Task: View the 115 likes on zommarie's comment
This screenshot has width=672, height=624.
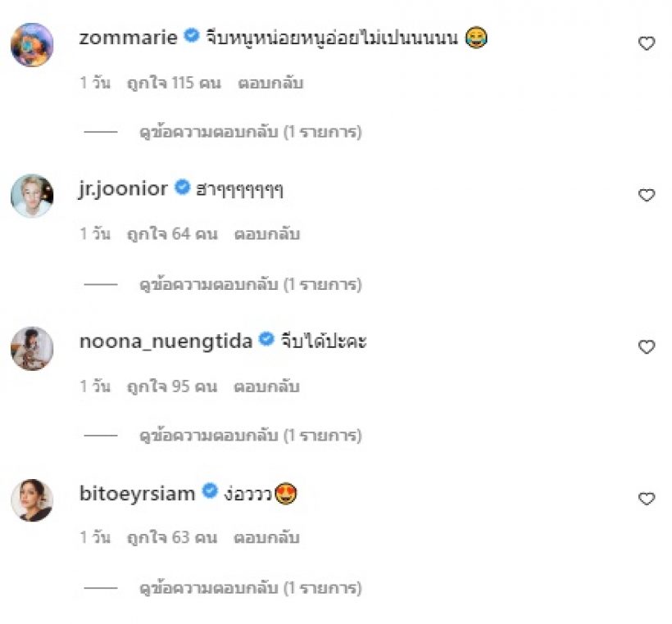Action: [x=174, y=84]
